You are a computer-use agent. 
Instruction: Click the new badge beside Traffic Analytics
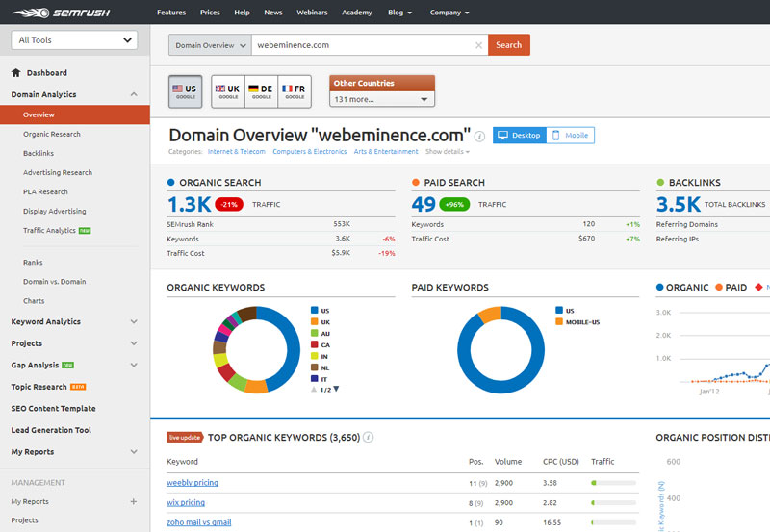click(x=85, y=230)
